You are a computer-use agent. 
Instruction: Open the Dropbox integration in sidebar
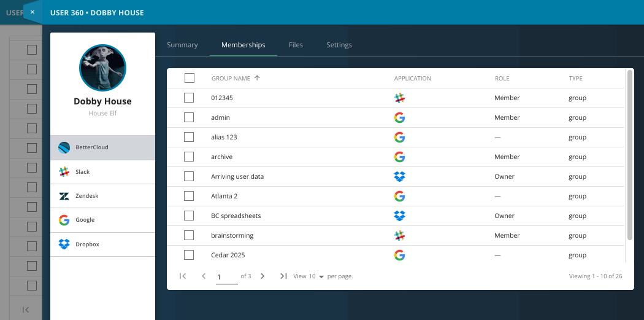point(102,244)
